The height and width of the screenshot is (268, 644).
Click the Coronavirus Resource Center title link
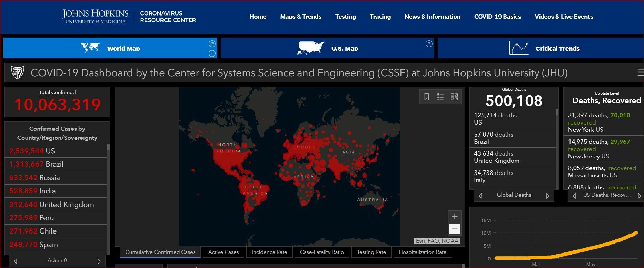(168, 17)
